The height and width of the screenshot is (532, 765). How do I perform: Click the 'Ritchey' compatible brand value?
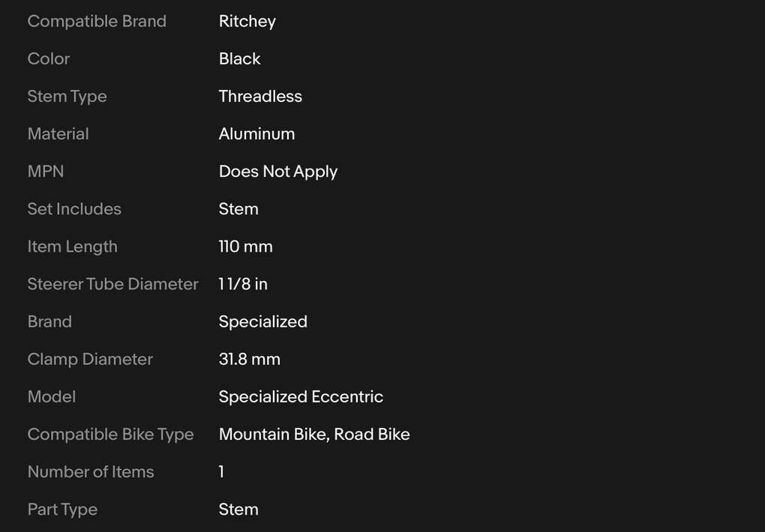coord(247,22)
